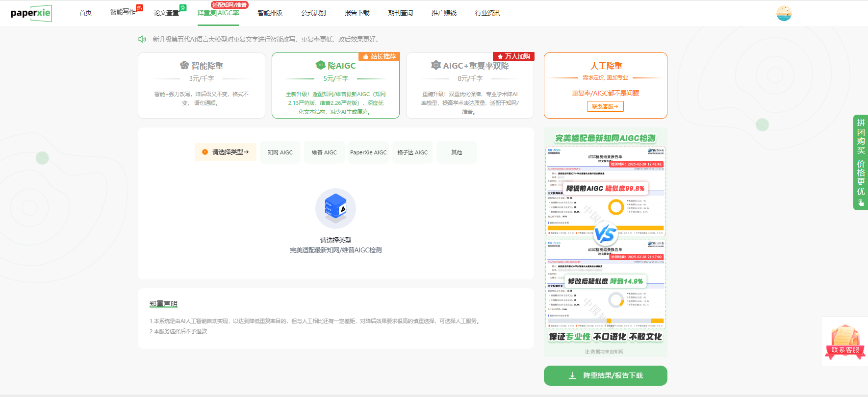This screenshot has width=868, height=397.
Task: Open 公式识别 menu item
Action: 313,13
